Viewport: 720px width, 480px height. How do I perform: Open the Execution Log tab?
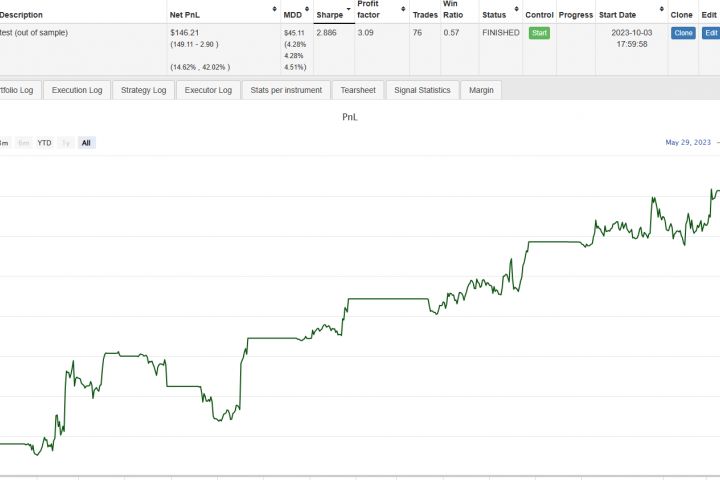click(77, 90)
